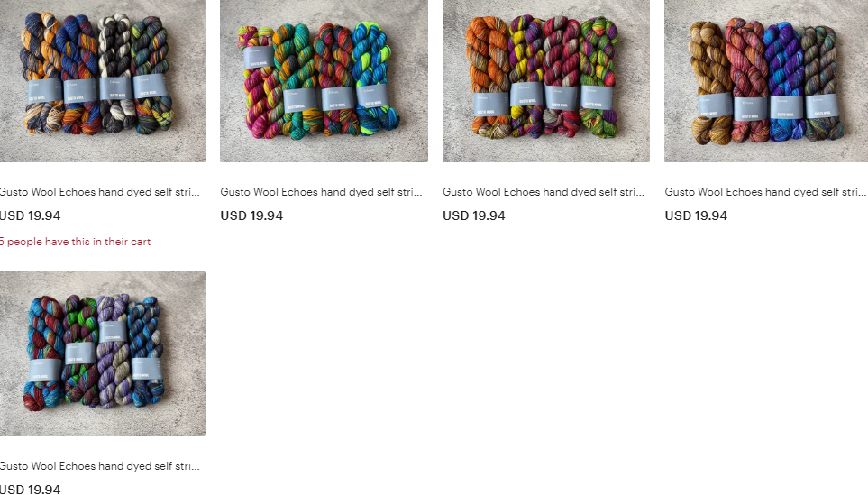This screenshot has height=495, width=868.
Task: Open the pink and teal yarn listing photo
Action: click(324, 81)
